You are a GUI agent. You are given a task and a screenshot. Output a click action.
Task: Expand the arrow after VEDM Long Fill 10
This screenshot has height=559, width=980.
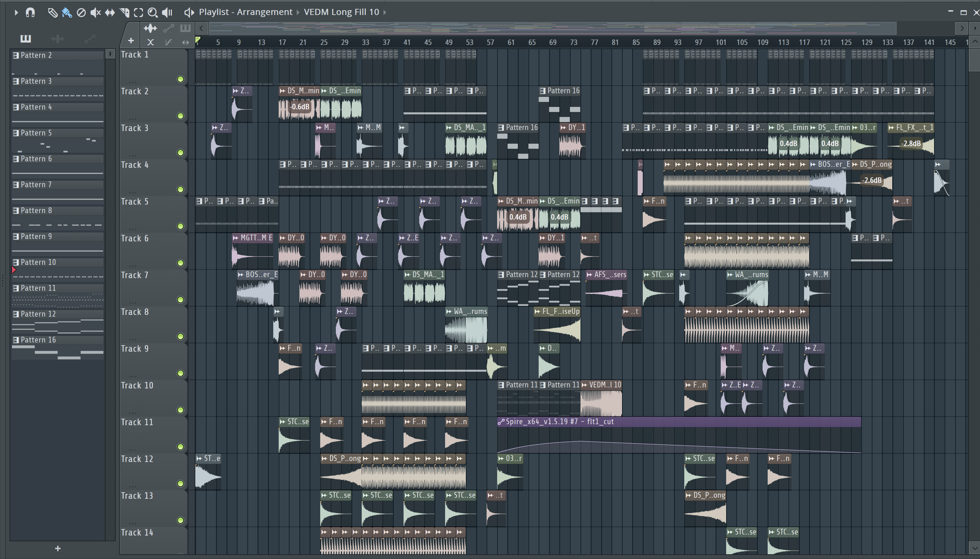coord(385,12)
